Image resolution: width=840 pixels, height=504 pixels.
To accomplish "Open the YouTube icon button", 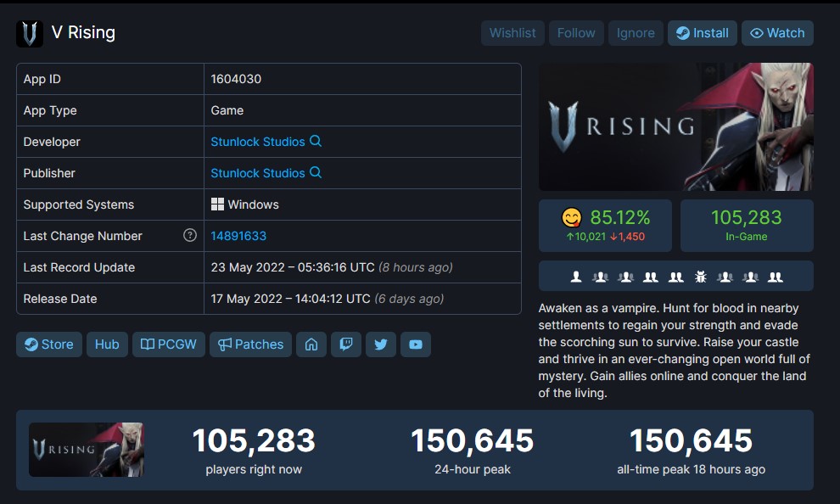I will pyautogui.click(x=416, y=344).
